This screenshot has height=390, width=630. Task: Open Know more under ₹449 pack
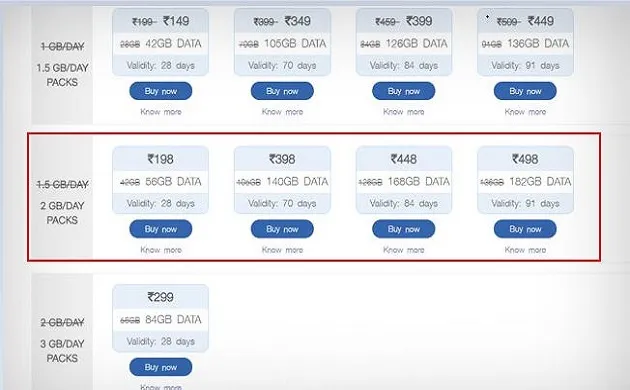tap(525, 112)
